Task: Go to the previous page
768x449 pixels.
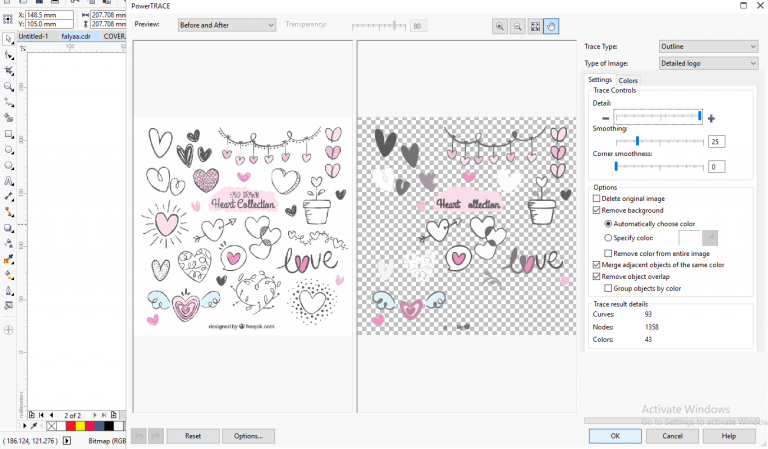Action: (x=51, y=415)
